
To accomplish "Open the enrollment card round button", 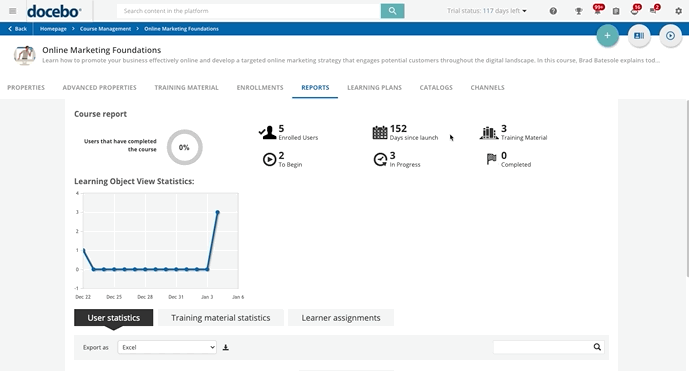I will click(x=639, y=36).
